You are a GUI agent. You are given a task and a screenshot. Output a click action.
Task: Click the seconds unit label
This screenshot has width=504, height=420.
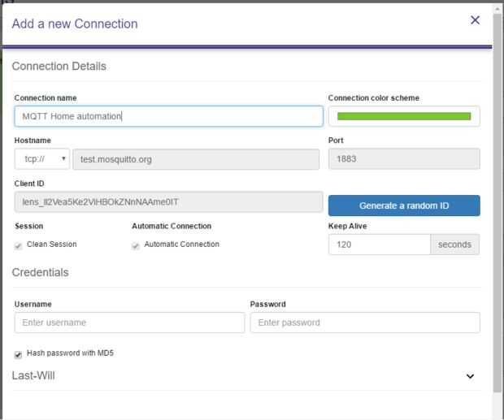point(454,245)
